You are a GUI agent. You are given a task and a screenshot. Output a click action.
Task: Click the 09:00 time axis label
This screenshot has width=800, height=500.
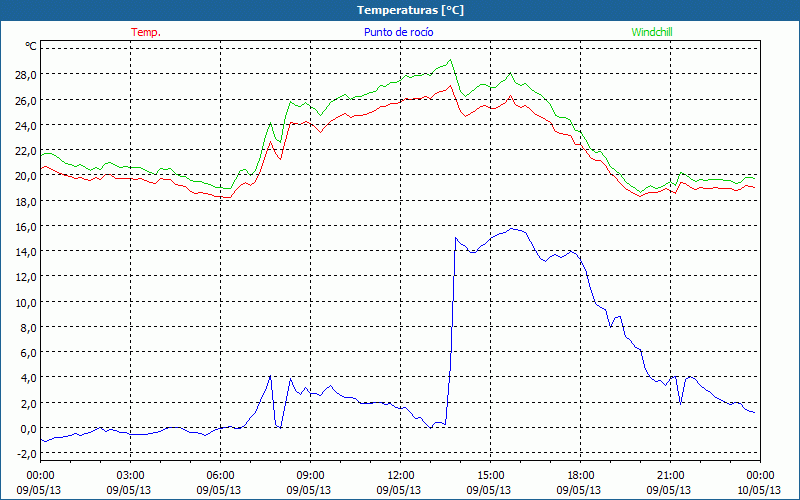click(x=310, y=476)
